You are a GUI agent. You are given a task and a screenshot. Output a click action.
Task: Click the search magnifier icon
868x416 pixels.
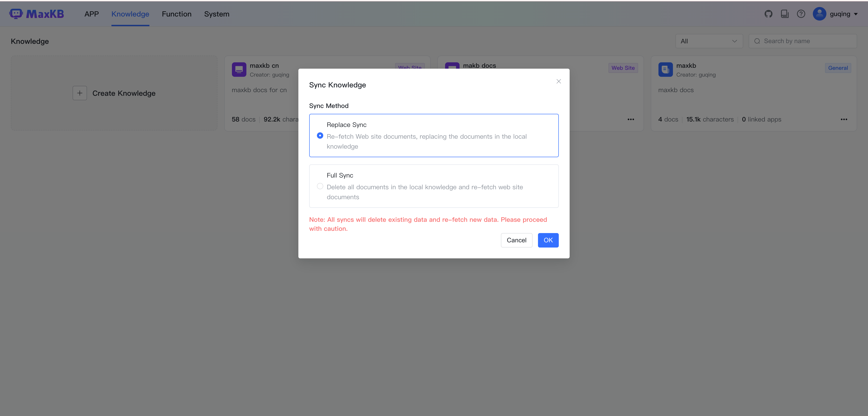tap(757, 41)
